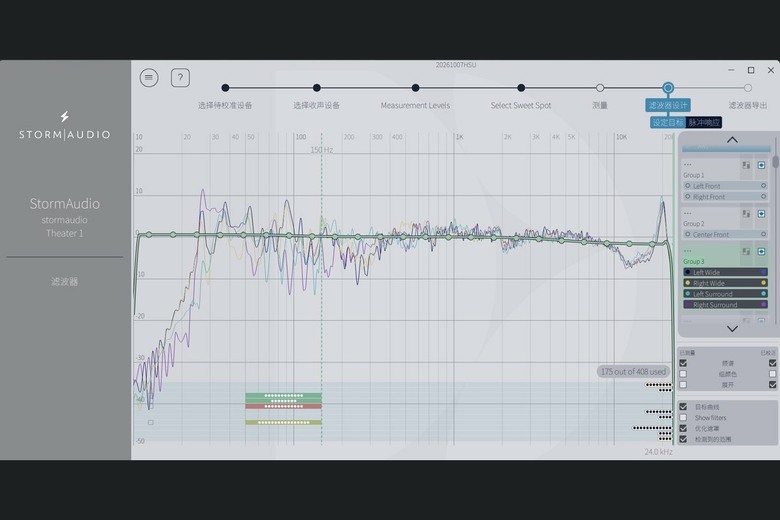Click the Select Sweet Spot step dot
This screenshot has height=520, width=780.
point(521,88)
